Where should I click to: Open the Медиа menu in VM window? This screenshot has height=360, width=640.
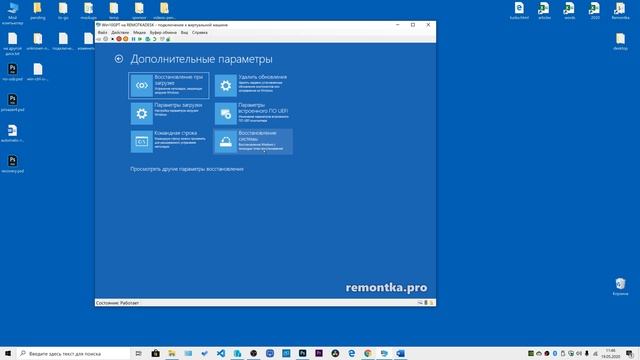(x=139, y=32)
